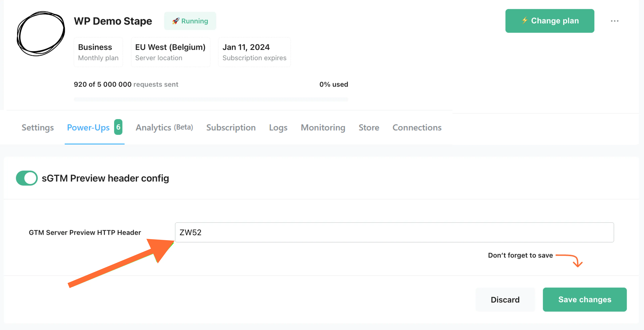The width and height of the screenshot is (644, 330).
Task: Click the Power-Ups count badge showing 6
Action: (x=118, y=127)
